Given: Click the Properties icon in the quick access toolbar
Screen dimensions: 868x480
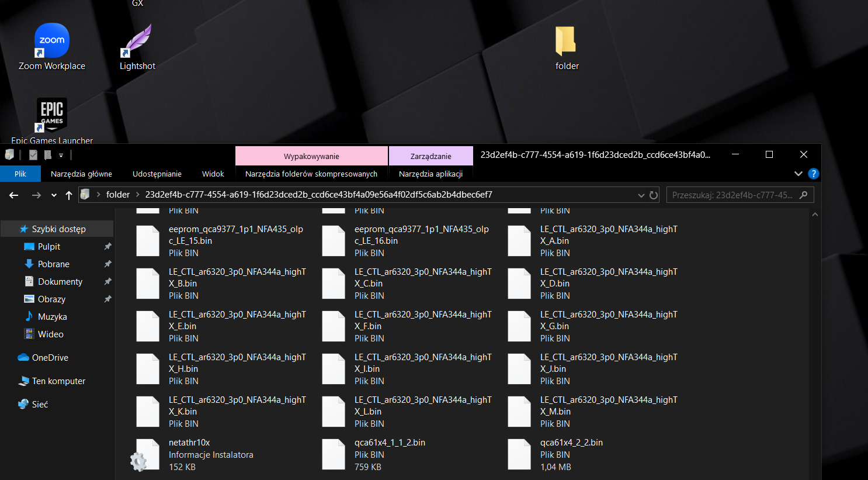Looking at the screenshot, I should coord(33,155).
